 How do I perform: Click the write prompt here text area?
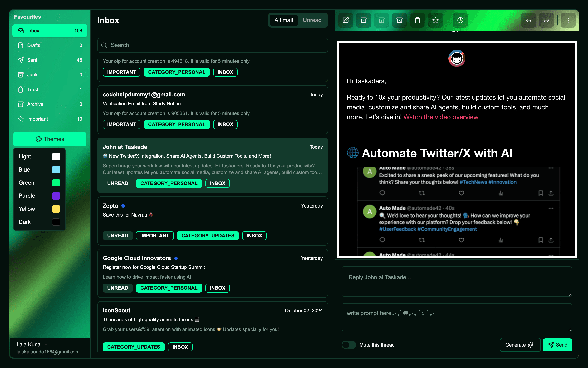point(457,317)
